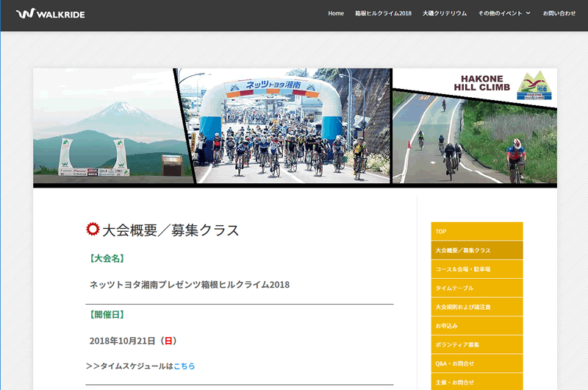Click the 2018年10月21日 date text

click(133, 341)
